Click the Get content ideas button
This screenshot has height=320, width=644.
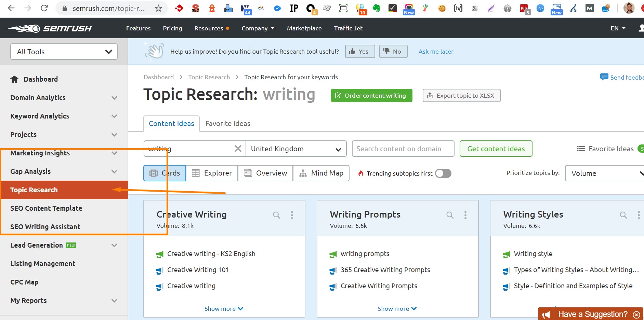pos(496,149)
